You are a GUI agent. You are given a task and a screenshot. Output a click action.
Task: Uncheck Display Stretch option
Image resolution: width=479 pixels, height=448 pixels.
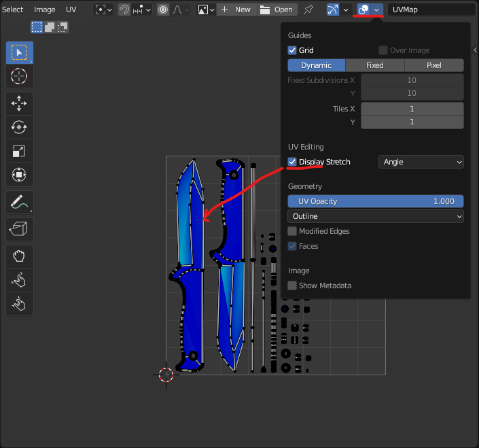[x=292, y=162]
